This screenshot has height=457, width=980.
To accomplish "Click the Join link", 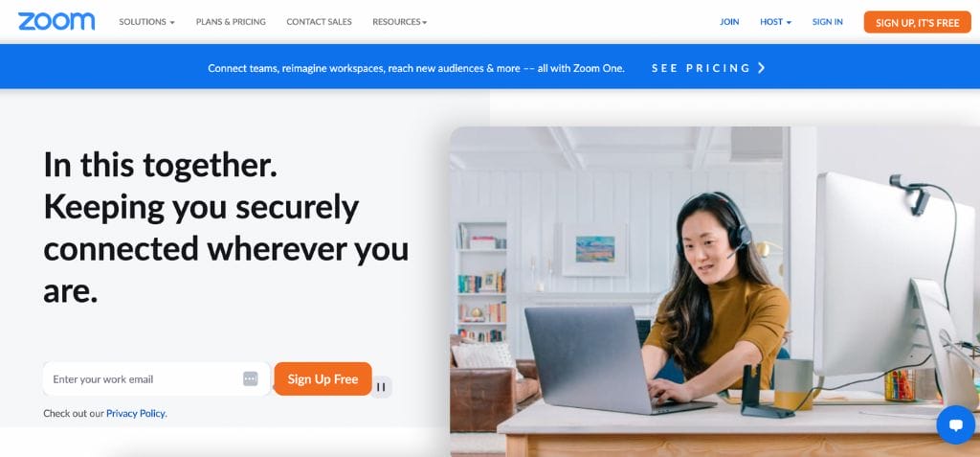I will pos(729,22).
